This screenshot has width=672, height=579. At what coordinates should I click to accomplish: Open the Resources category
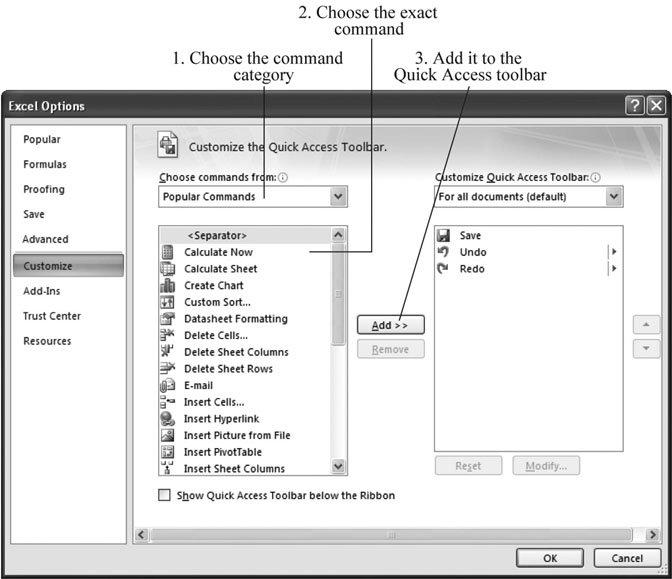click(47, 341)
